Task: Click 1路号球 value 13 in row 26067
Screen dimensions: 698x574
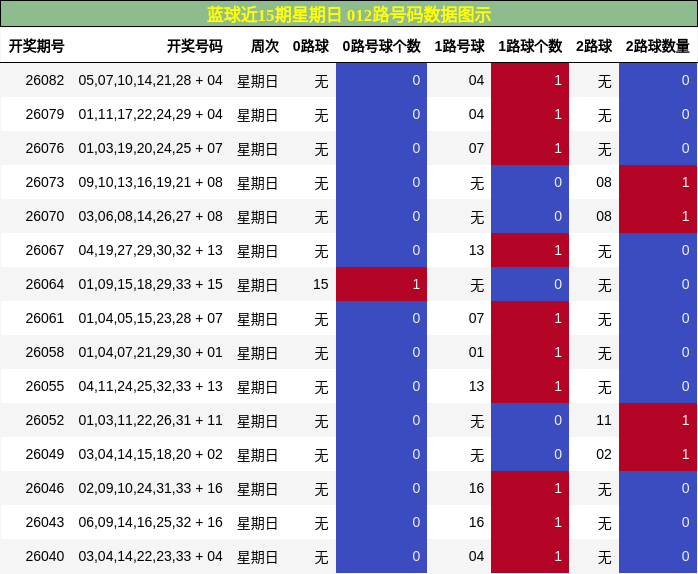Action: (x=476, y=250)
